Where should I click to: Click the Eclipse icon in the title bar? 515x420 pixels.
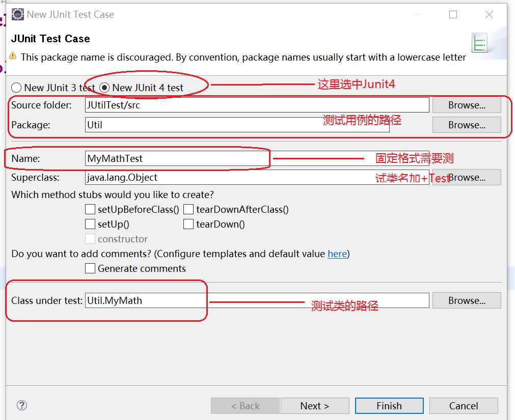point(18,14)
